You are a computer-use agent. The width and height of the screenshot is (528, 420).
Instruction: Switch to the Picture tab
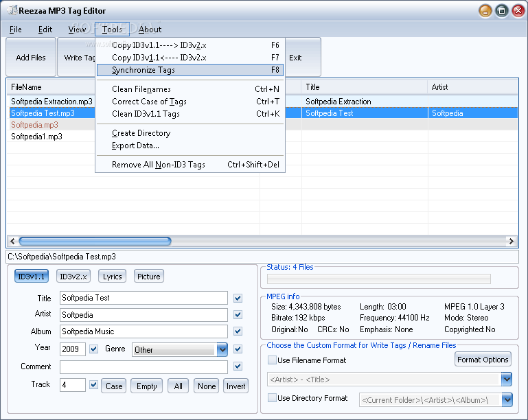coord(149,277)
